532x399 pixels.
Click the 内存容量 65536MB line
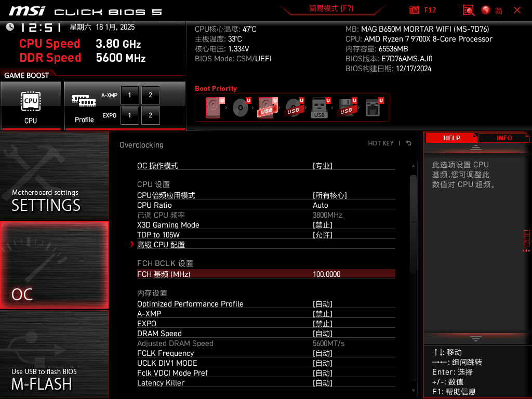pos(377,49)
